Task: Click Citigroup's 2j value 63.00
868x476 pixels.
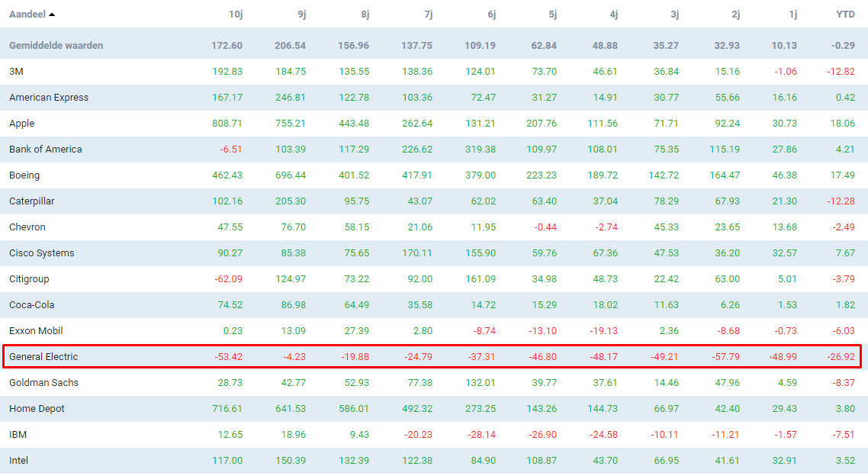Action: [x=728, y=279]
